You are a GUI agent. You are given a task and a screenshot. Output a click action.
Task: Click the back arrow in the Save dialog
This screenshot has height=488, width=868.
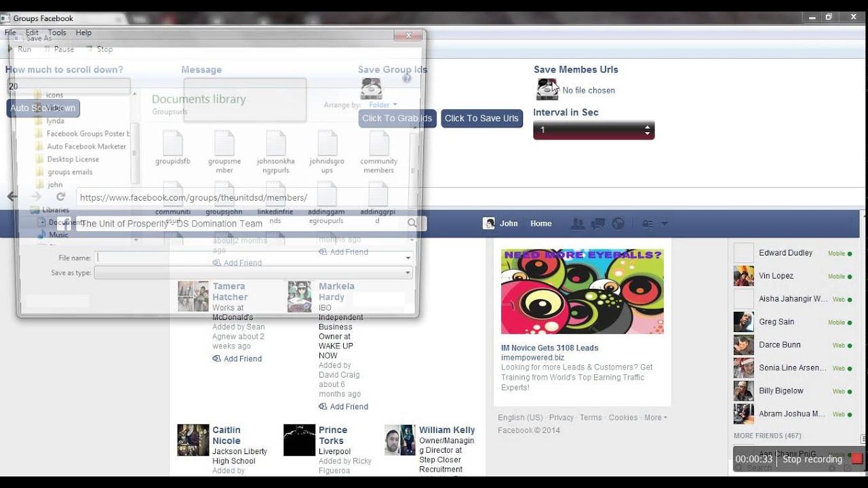coord(12,197)
